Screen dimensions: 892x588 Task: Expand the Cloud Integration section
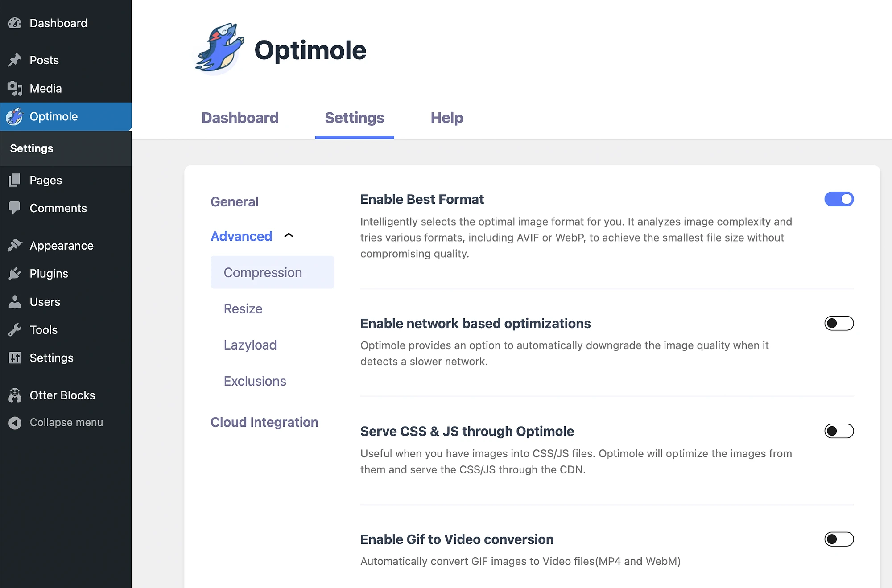263,421
